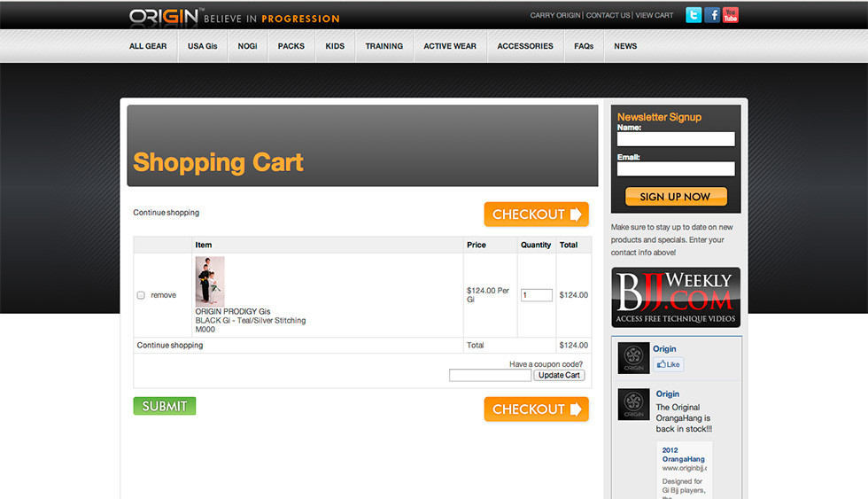Open the TRAINING menu

tap(384, 46)
